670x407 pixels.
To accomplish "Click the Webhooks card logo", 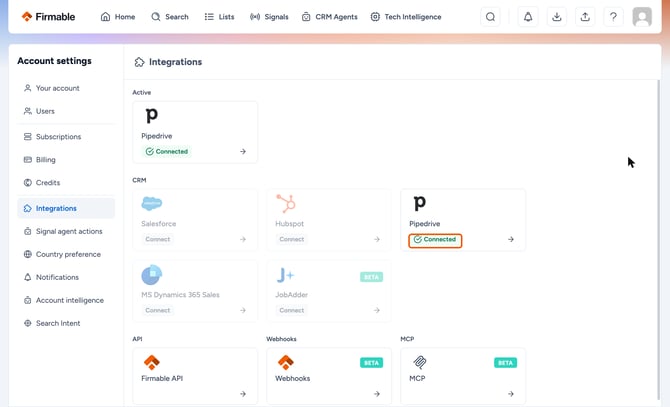I will coord(286,363).
